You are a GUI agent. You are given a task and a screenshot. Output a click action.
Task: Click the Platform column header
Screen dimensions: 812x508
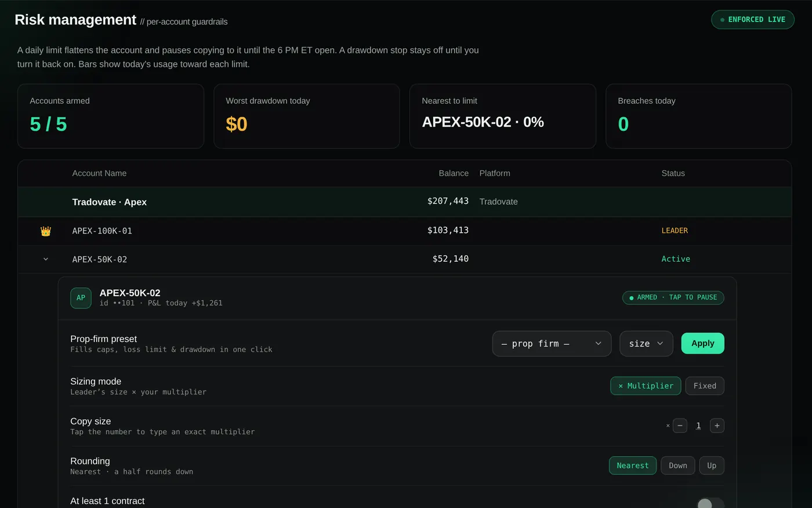point(495,173)
